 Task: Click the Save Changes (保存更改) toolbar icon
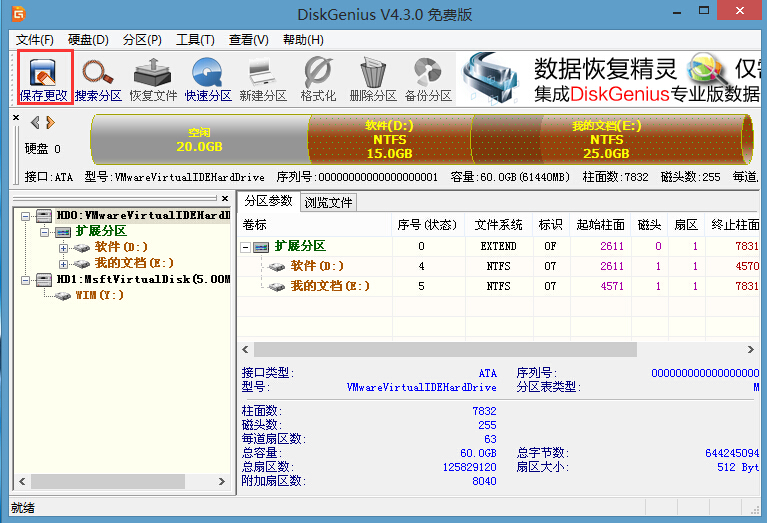point(43,78)
